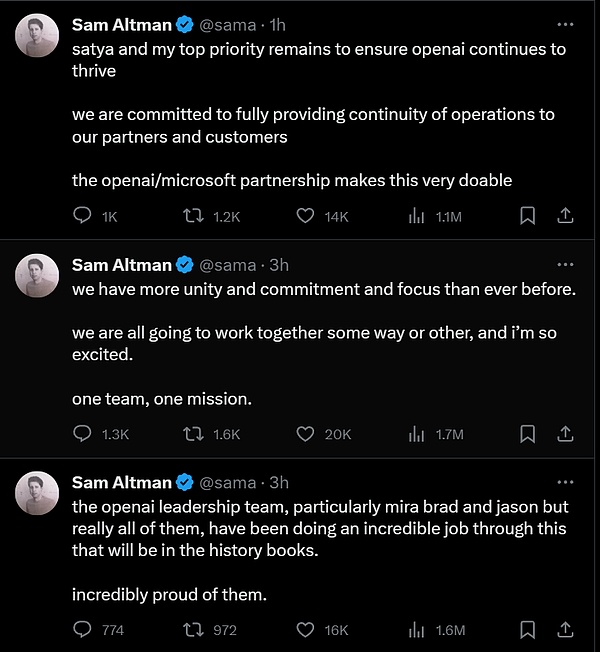Click the @sama handle in the third tweet
This screenshot has width=600, height=652.
coord(228,483)
